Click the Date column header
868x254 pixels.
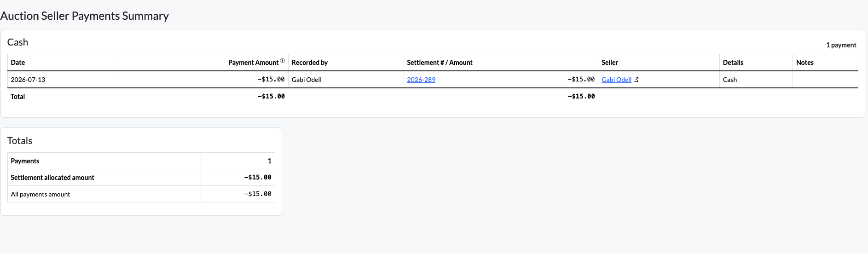pyautogui.click(x=18, y=63)
